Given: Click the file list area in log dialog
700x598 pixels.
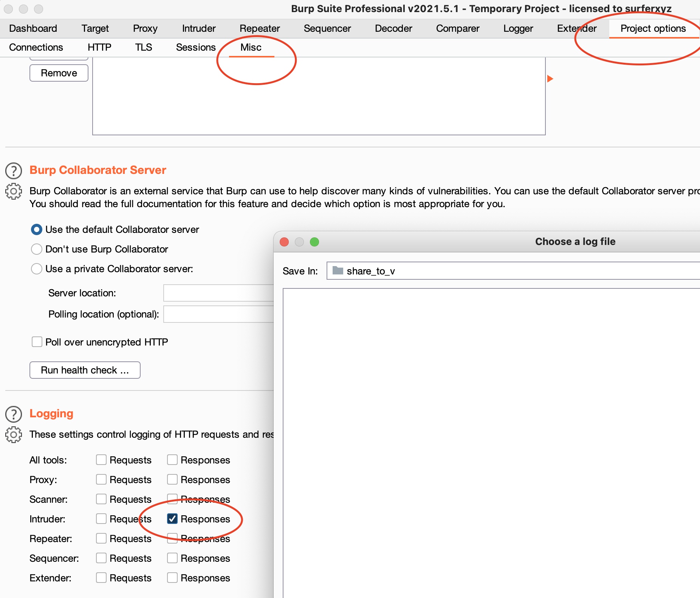Looking at the screenshot, I should pos(491,442).
